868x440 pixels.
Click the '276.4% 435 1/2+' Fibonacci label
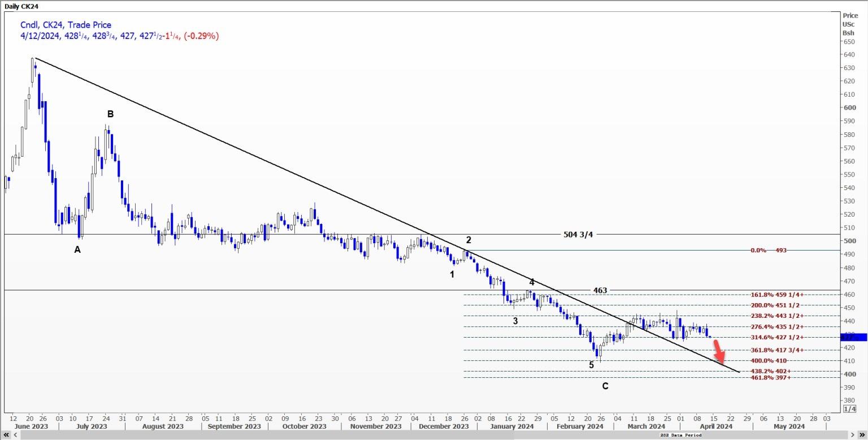point(778,326)
